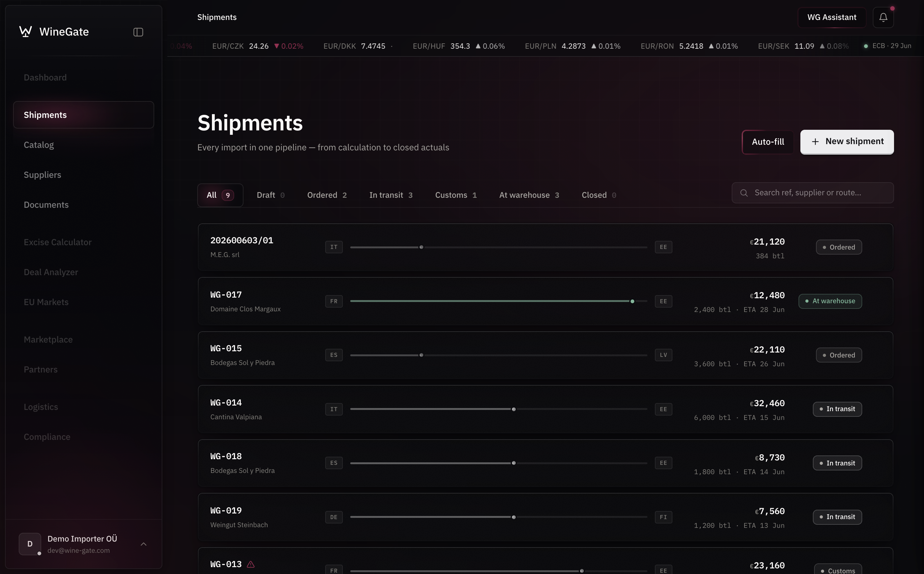
Task: Open shipment 202600603/01
Action: (x=545, y=247)
